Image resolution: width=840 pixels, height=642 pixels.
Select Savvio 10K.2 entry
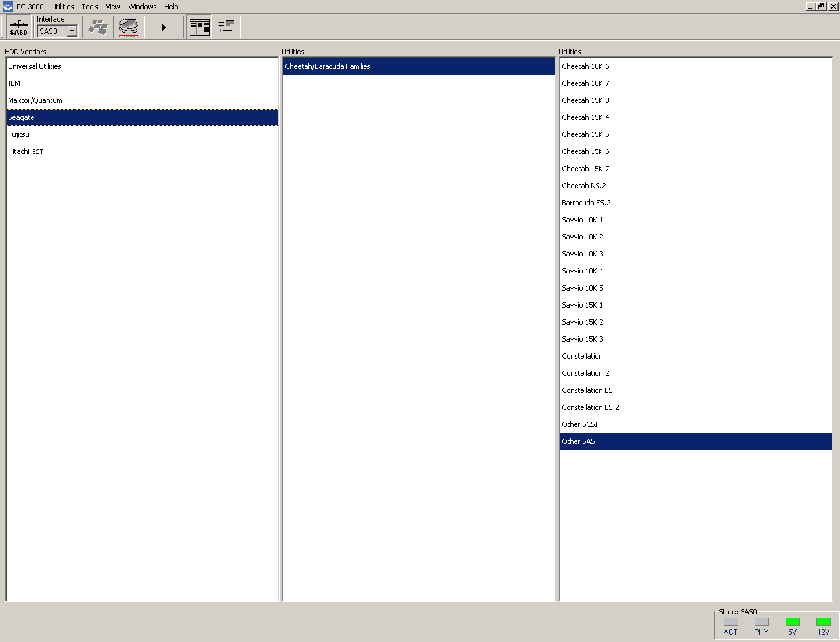point(696,237)
